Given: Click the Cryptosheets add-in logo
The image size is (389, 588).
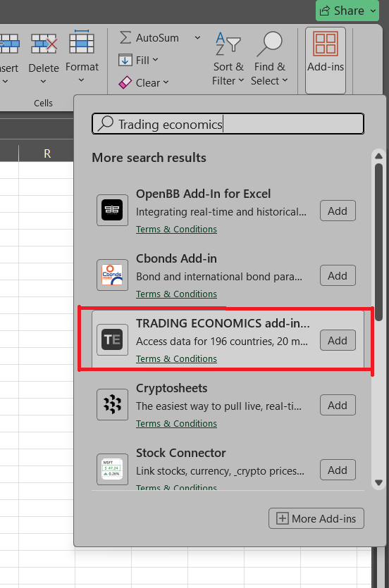Looking at the screenshot, I should click(x=112, y=405).
